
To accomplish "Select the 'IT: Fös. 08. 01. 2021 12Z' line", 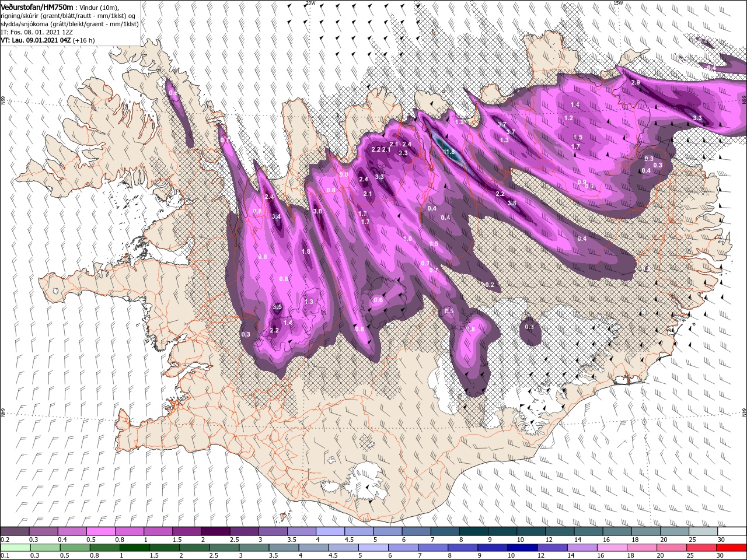I will pos(37,32).
